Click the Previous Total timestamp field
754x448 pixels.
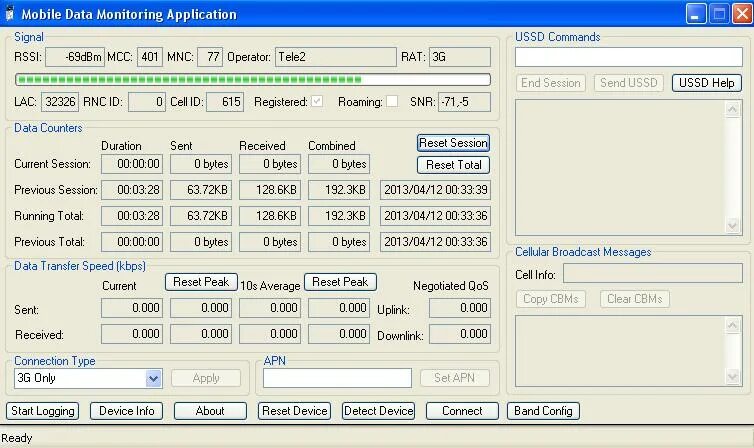(436, 242)
